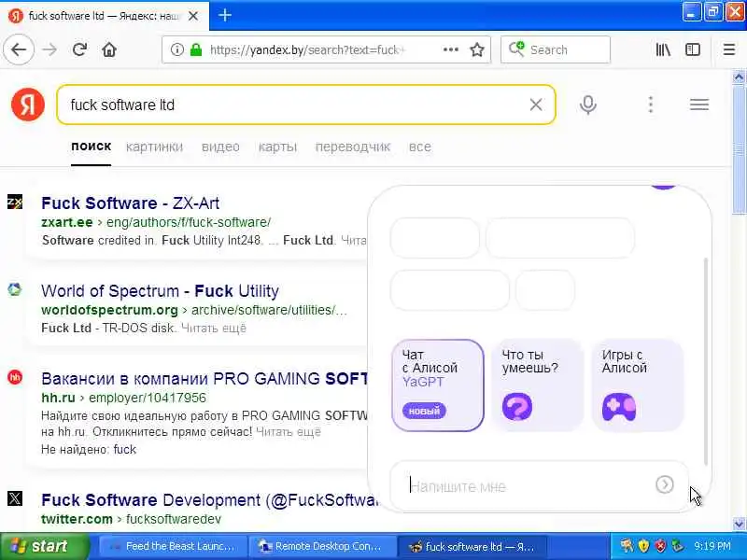Open World of Spectrum - Fuck Utility result
This screenshot has width=747, height=560.
coord(160,291)
